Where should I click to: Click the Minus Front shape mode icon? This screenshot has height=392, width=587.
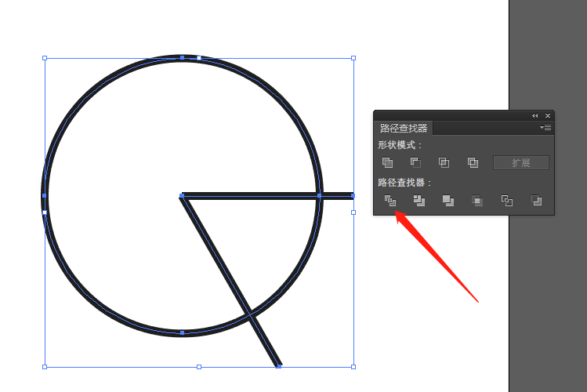pyautogui.click(x=415, y=162)
